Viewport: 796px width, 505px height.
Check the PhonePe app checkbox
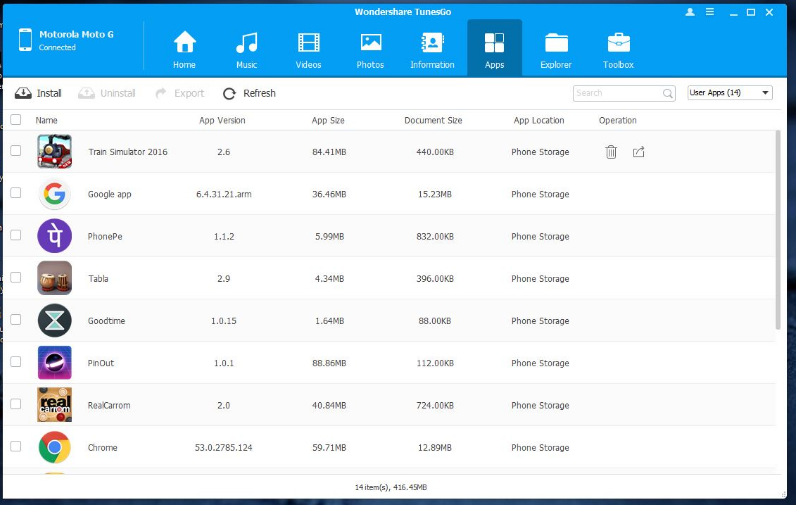pos(15,235)
